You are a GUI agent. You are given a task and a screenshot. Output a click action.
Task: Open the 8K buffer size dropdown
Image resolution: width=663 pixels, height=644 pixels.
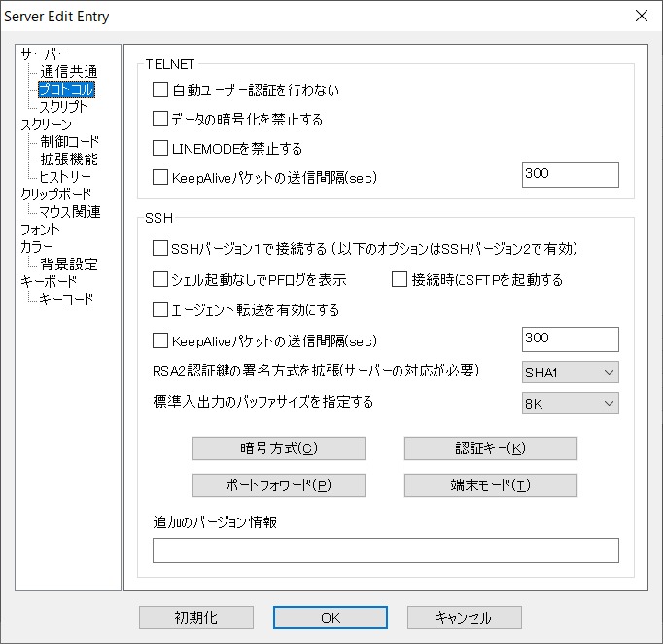[x=571, y=404]
